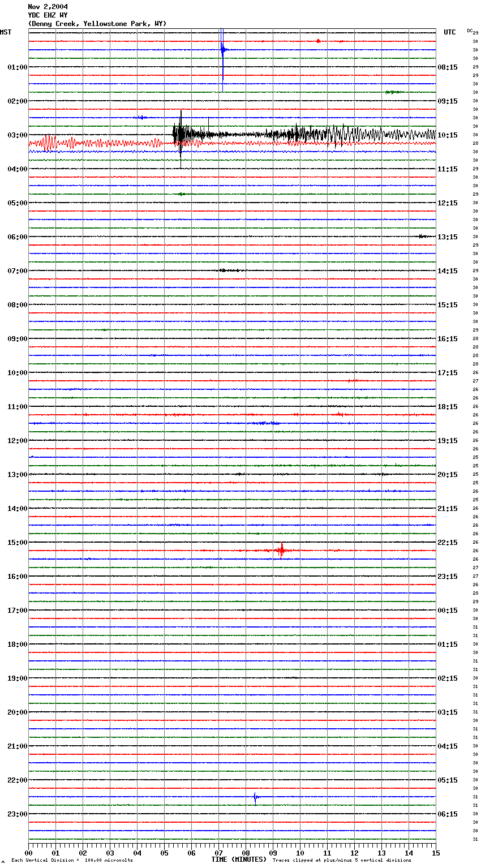Click minute tick '15' on bottom axis
The width and height of the screenshot is (481, 868).
436,853
